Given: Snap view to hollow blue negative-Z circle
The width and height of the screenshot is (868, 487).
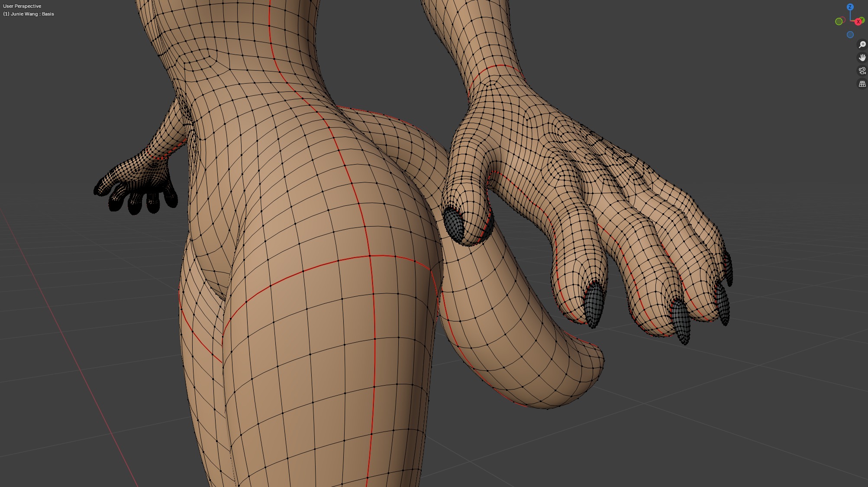Looking at the screenshot, I should click(x=850, y=35).
